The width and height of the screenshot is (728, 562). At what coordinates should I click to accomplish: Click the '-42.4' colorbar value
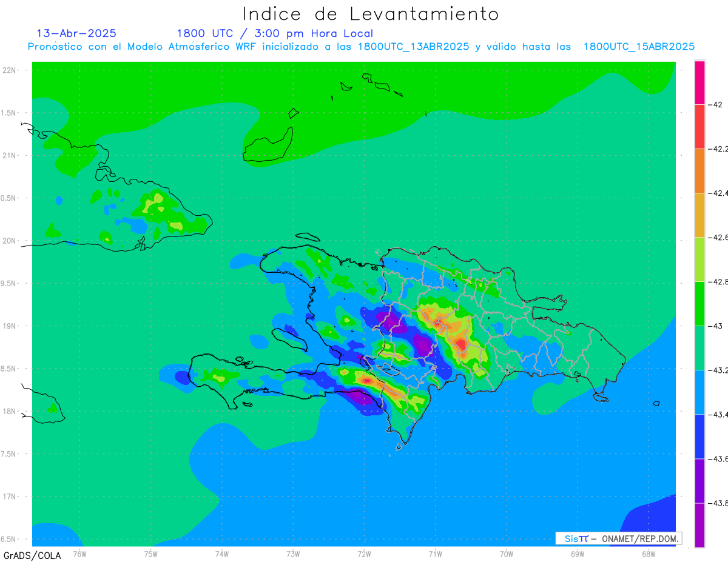point(718,193)
